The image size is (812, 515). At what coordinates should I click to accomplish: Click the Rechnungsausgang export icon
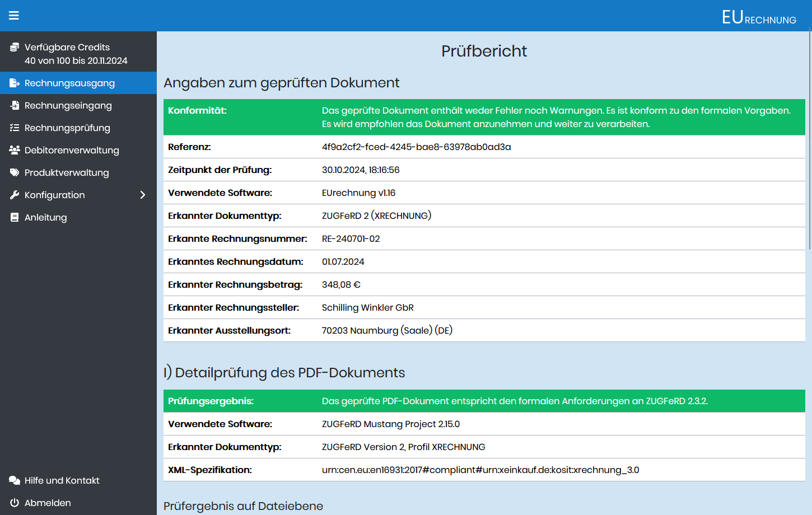(15, 83)
